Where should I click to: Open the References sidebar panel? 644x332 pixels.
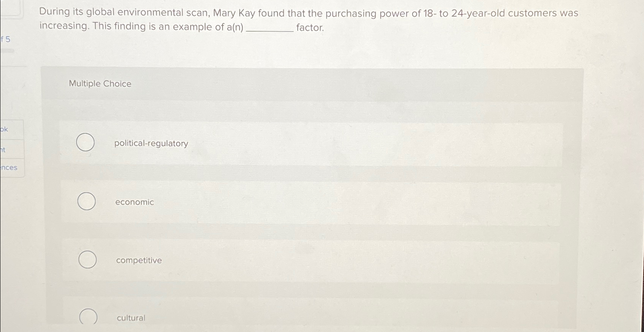[x=10, y=168]
